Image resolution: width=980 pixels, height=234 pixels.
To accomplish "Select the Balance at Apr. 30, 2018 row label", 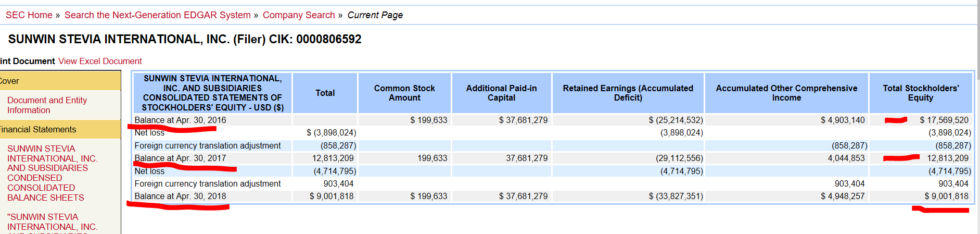I will click(x=180, y=196).
